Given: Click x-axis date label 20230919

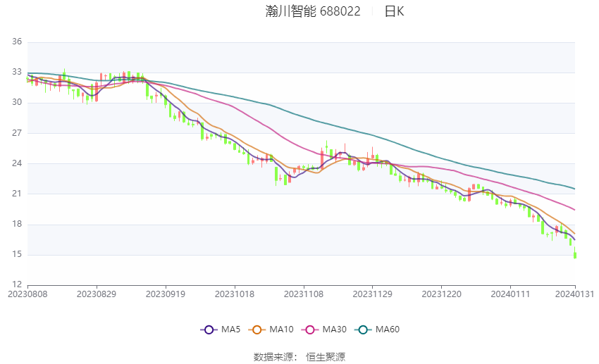Looking at the screenshot, I should (166, 294).
